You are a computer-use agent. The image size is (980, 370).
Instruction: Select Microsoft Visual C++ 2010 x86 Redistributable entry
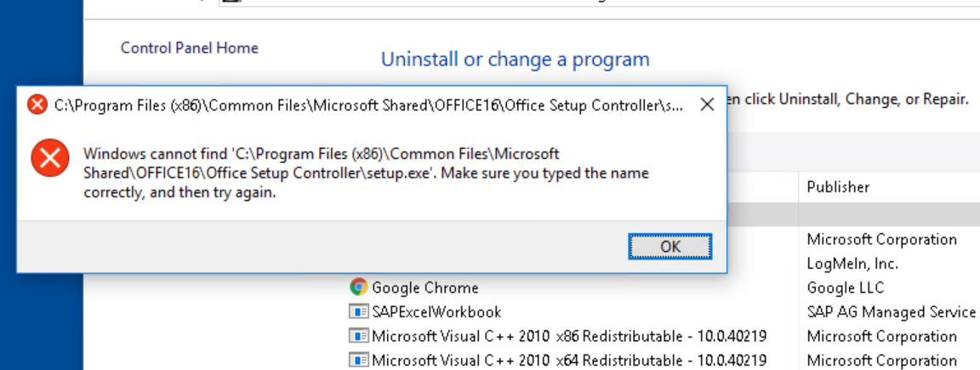(x=569, y=336)
